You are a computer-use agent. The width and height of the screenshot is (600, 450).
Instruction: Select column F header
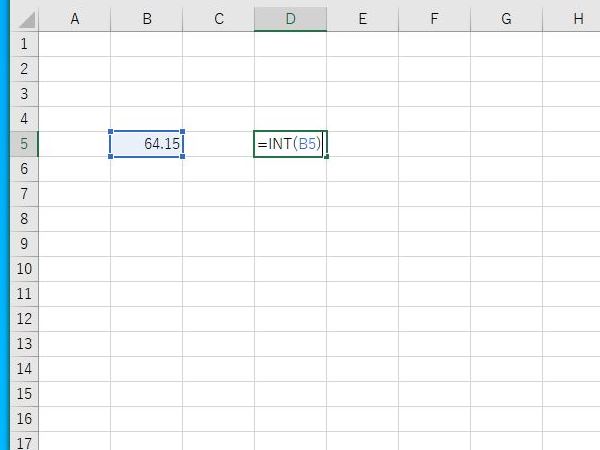tap(434, 19)
